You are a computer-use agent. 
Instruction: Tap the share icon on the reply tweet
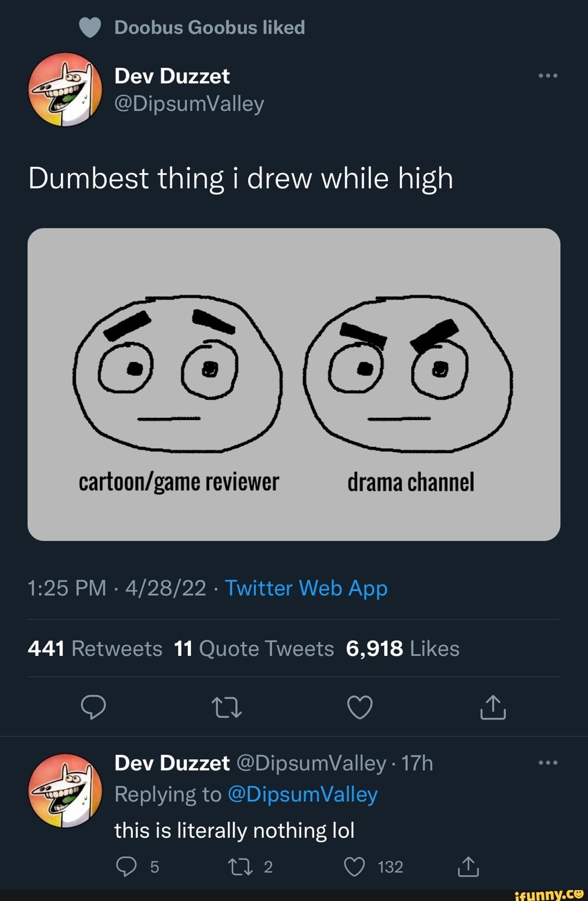(x=468, y=866)
